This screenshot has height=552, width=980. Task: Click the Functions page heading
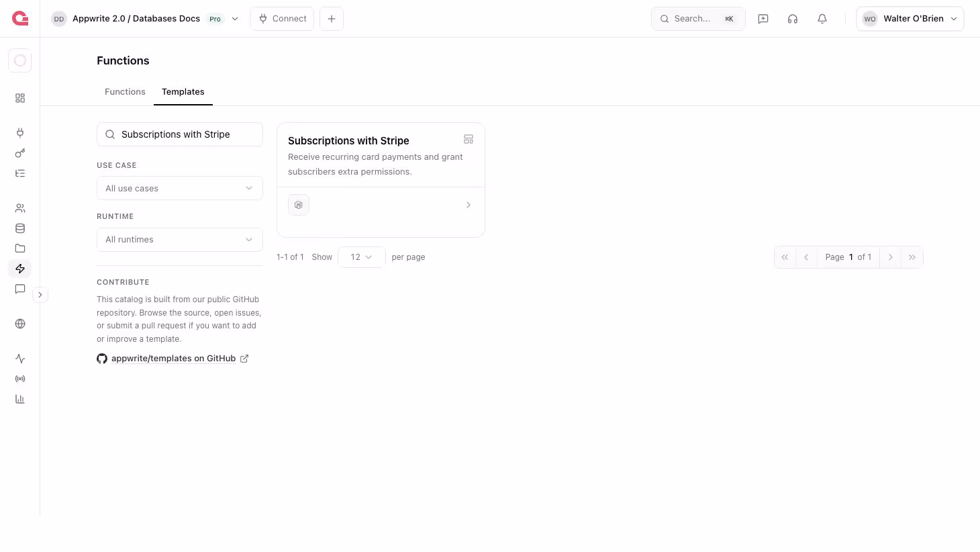click(123, 60)
